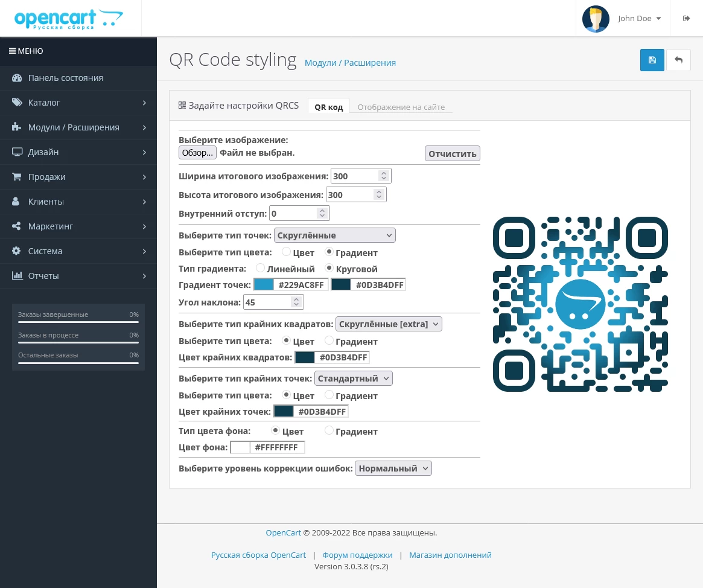Viewport: 703px width, 588px height.
Task: Click the Каталог tag icon
Action: click(16, 103)
